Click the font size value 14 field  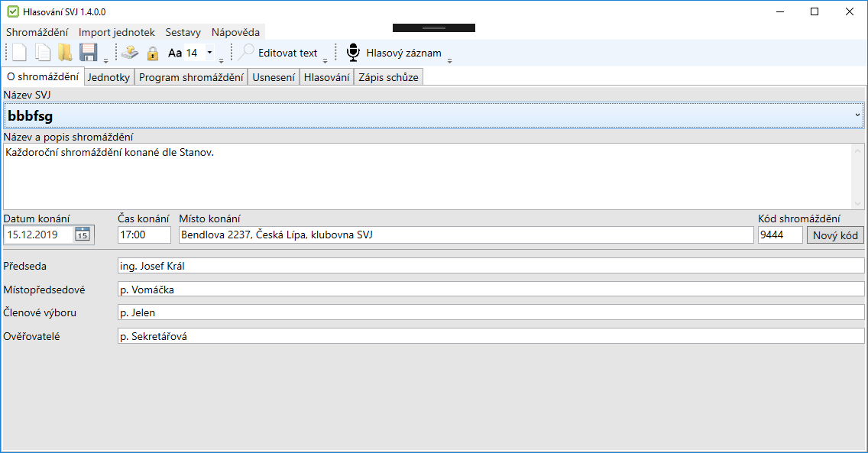coord(194,53)
